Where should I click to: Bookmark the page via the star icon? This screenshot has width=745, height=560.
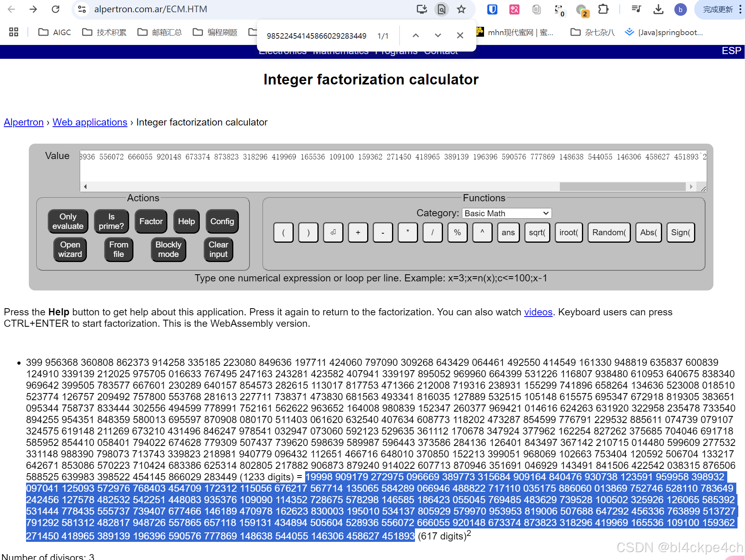point(461,9)
